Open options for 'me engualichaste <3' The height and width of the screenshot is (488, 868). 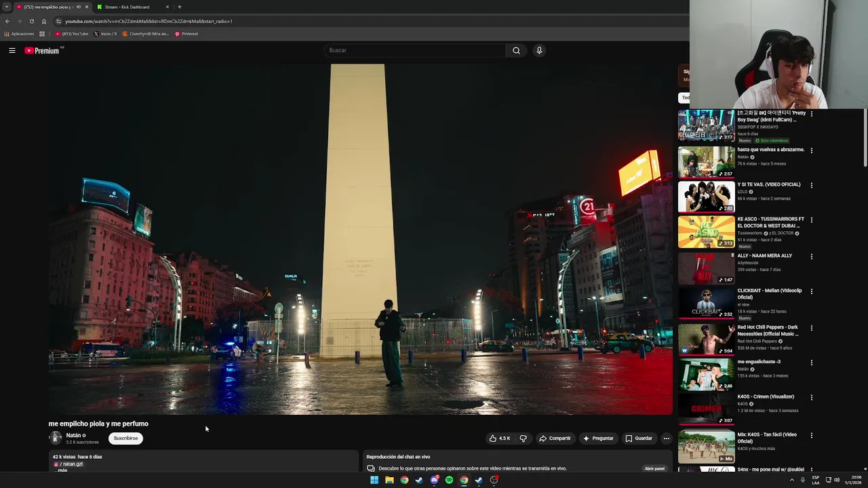811,363
